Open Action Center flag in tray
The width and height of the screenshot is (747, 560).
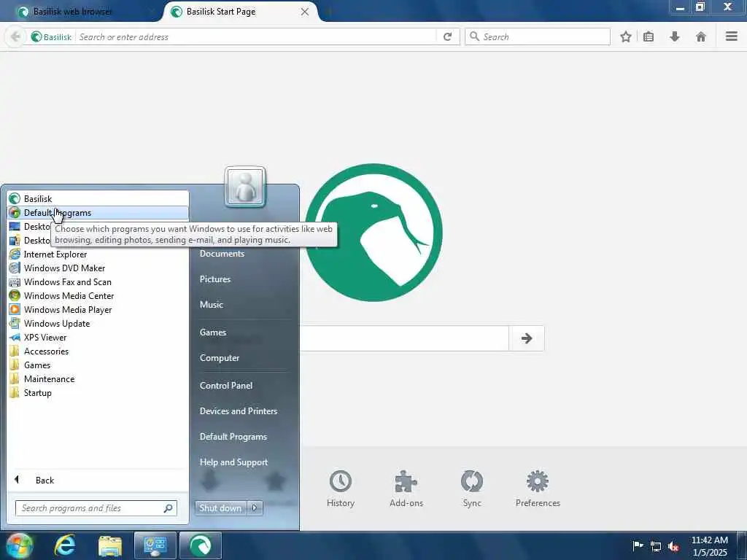pos(638,545)
